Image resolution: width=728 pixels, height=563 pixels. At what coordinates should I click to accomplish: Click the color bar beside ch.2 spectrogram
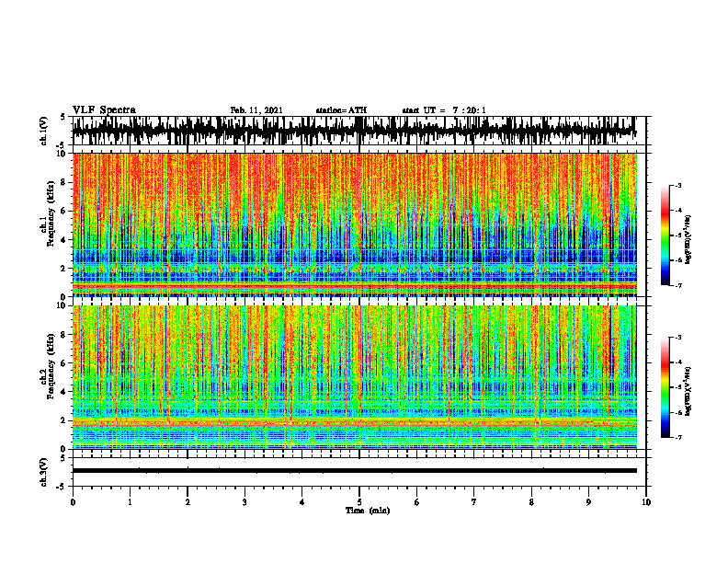tap(665, 387)
